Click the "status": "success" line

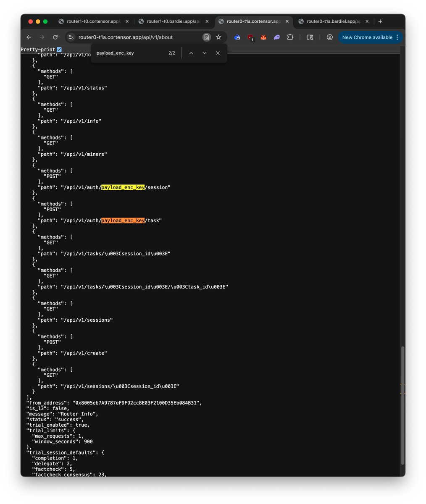click(55, 419)
